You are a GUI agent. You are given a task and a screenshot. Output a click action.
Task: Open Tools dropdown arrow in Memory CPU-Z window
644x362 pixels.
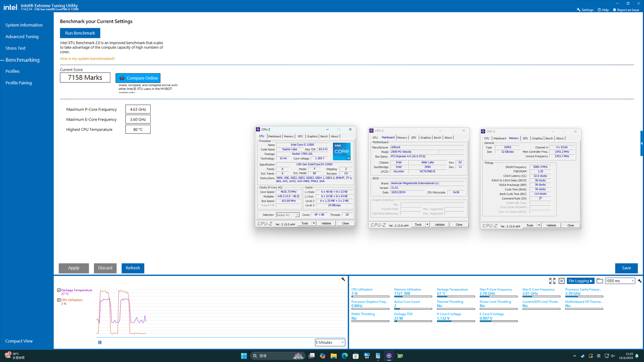pyautogui.click(x=539, y=225)
